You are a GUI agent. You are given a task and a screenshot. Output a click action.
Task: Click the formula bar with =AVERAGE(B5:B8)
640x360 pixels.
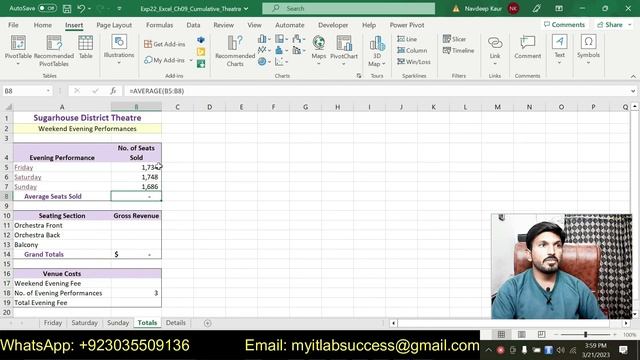tap(376, 91)
